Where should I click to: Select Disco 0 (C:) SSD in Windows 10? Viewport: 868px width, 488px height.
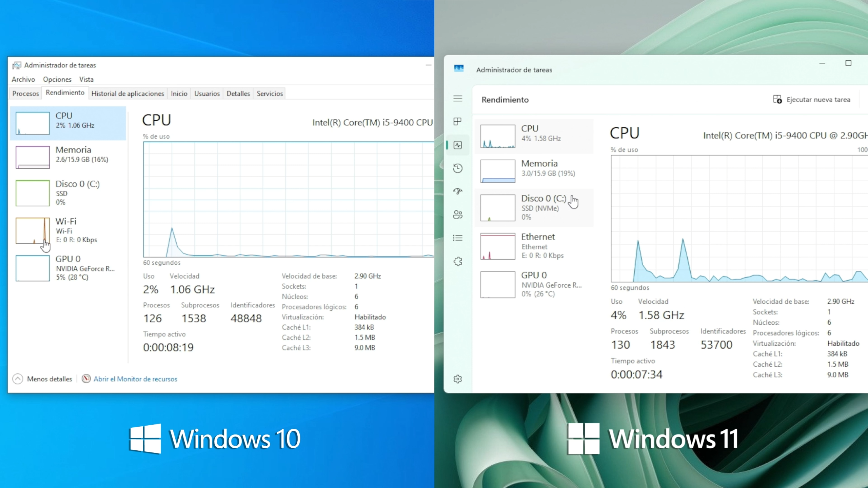pyautogui.click(x=68, y=193)
